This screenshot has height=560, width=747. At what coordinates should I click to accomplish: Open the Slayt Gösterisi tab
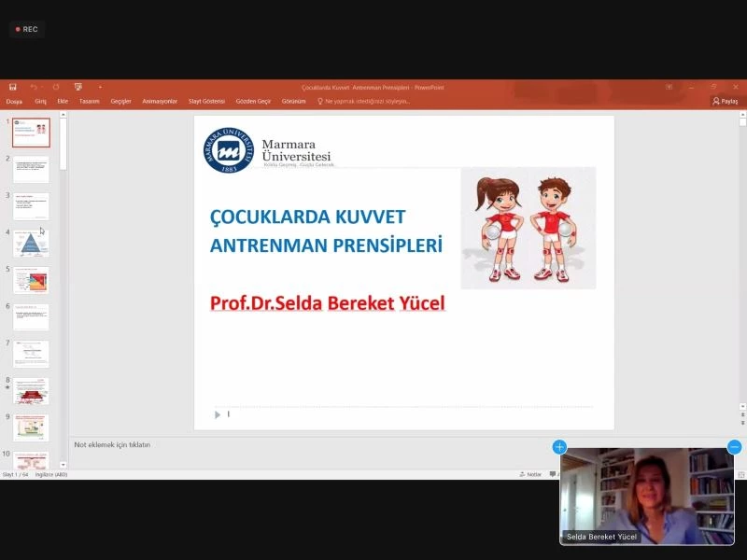coord(206,101)
